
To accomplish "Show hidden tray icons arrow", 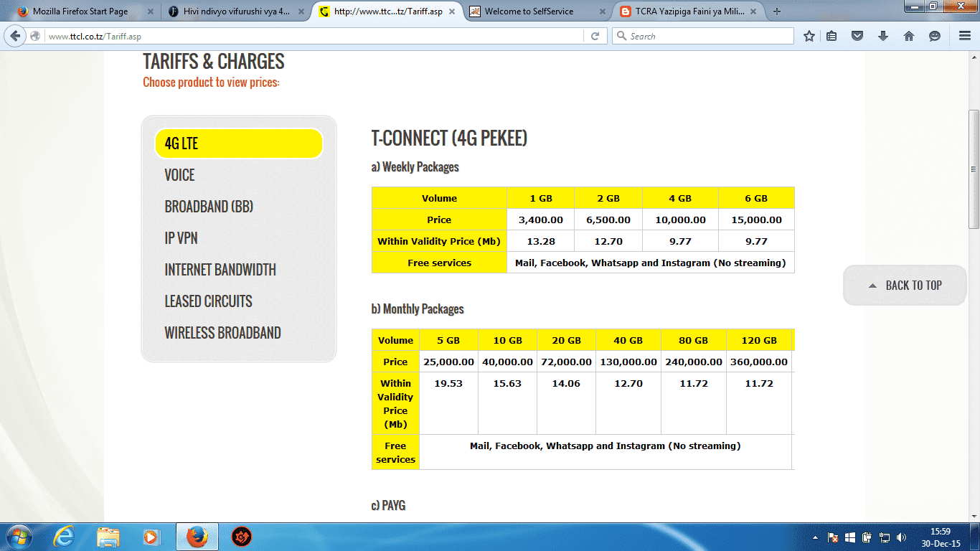I will coord(815,537).
